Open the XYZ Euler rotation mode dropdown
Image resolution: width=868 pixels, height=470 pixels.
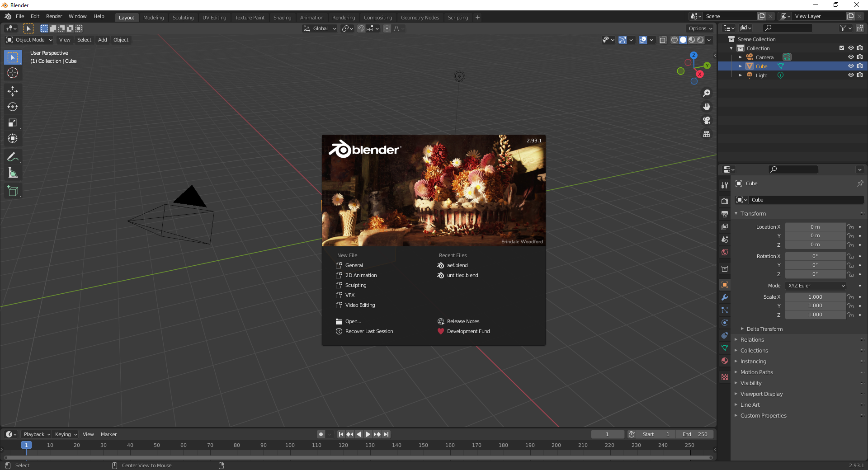point(816,286)
